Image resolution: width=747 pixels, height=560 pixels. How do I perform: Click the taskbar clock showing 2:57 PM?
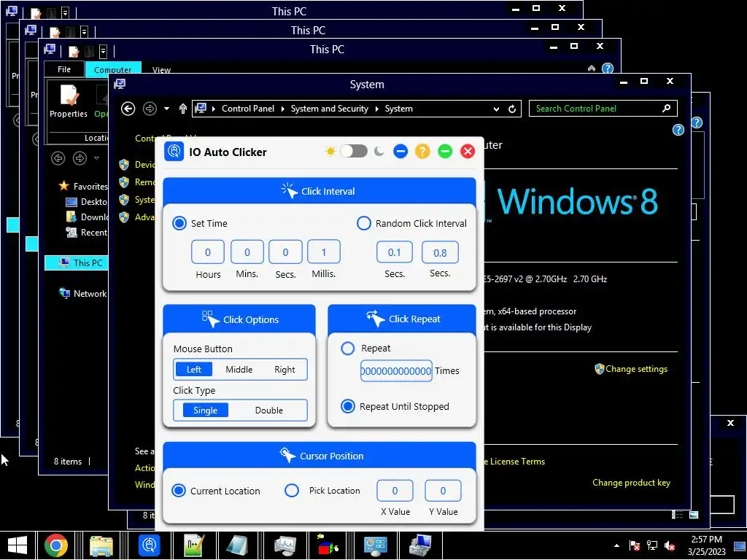(x=706, y=545)
